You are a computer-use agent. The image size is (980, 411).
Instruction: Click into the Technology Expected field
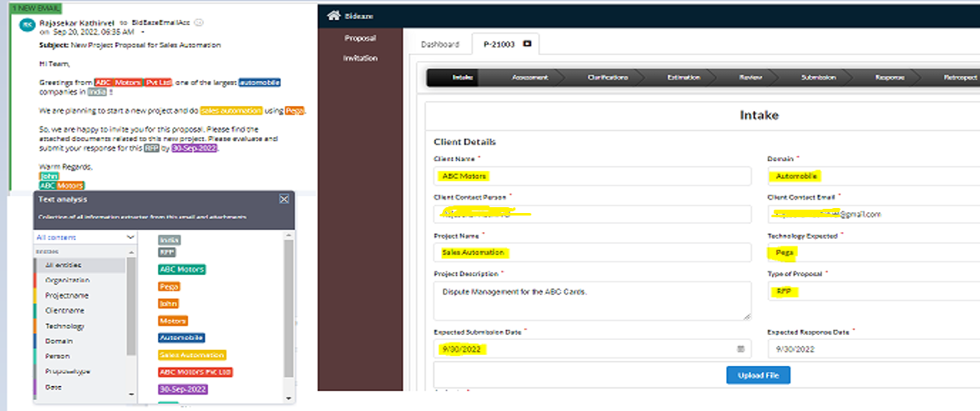click(x=874, y=252)
